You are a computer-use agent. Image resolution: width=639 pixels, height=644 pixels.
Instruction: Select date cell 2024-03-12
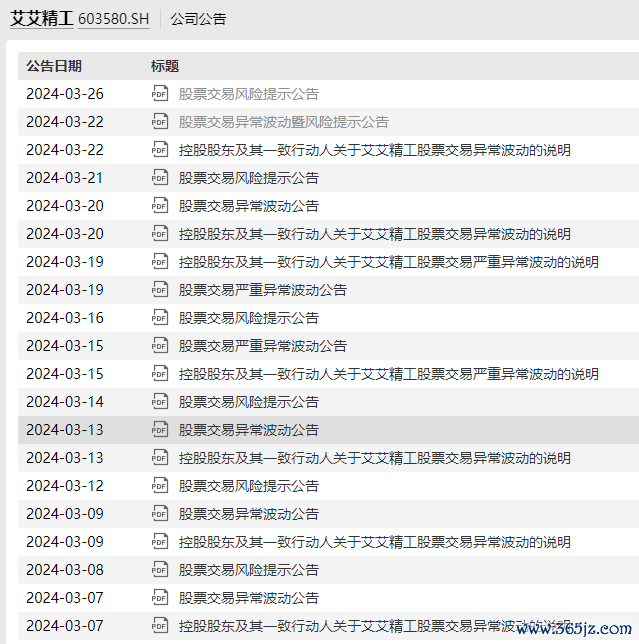[65, 485]
